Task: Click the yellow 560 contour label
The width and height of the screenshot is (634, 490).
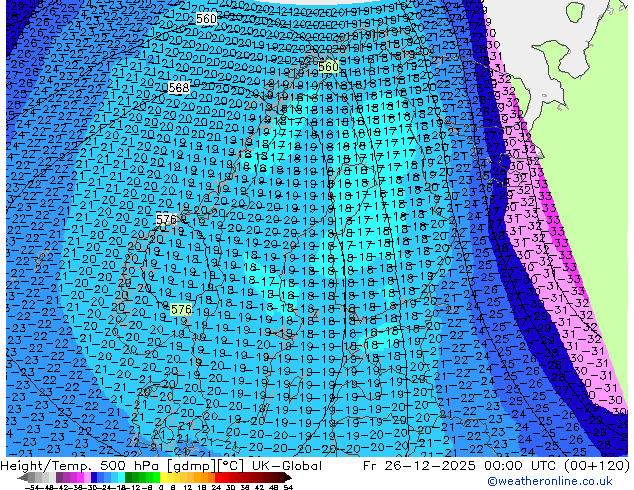Action: point(329,67)
